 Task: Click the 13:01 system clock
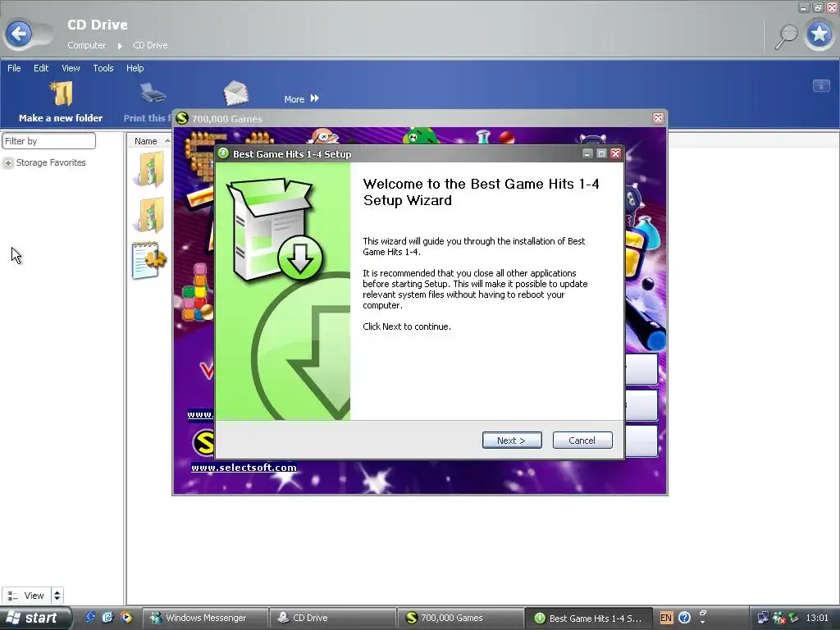pyautogui.click(x=817, y=618)
